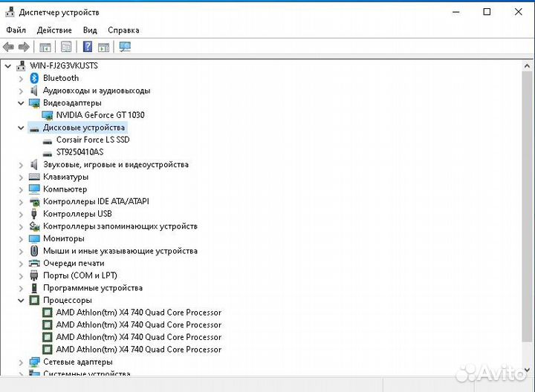Screen dimensions: 535x392
Task: Click the Properties toolbar icon
Action: (66, 47)
